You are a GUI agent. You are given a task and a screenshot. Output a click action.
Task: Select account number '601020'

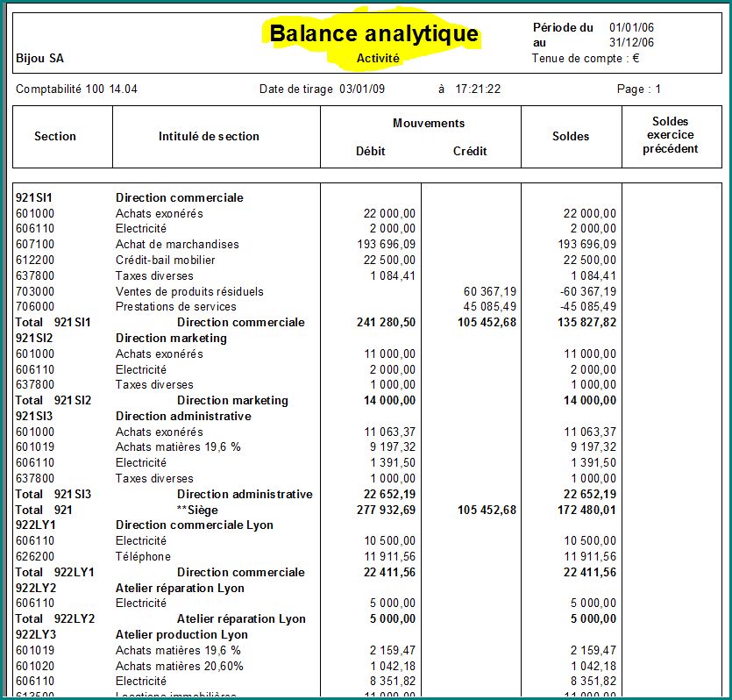click(35, 666)
